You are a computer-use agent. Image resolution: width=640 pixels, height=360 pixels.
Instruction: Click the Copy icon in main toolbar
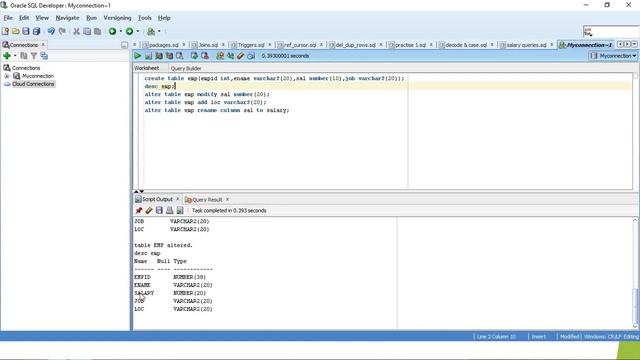click(x=87, y=31)
